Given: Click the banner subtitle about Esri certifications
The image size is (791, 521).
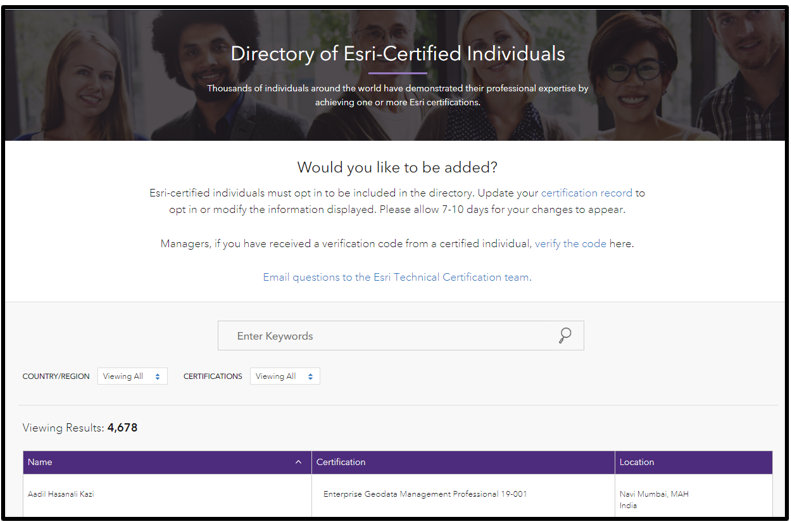Looking at the screenshot, I should click(397, 95).
